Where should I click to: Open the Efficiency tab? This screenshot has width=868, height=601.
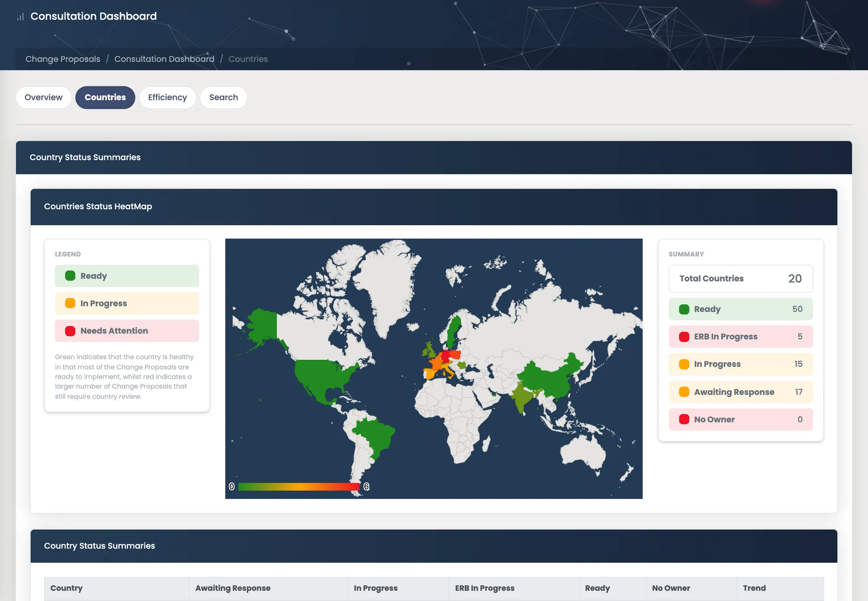click(x=168, y=97)
